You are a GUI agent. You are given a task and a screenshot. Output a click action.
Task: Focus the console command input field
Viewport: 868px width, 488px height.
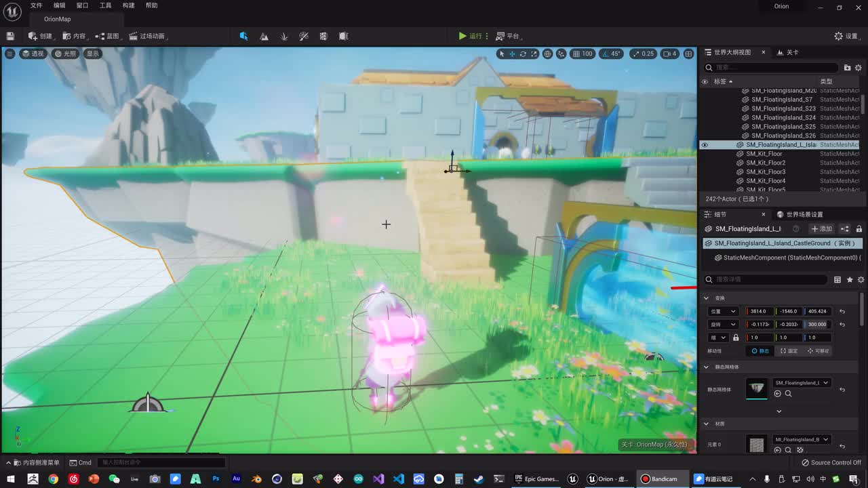161,462
